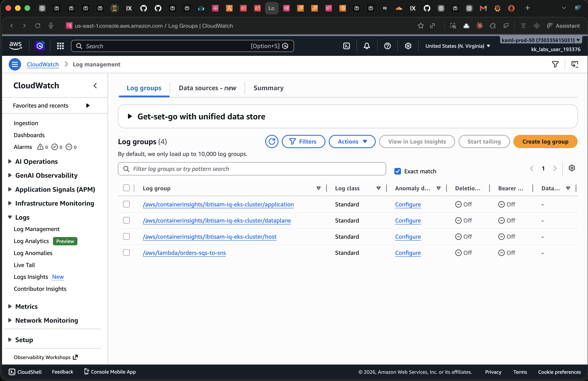Expand the Network Monitoring section

point(10,320)
